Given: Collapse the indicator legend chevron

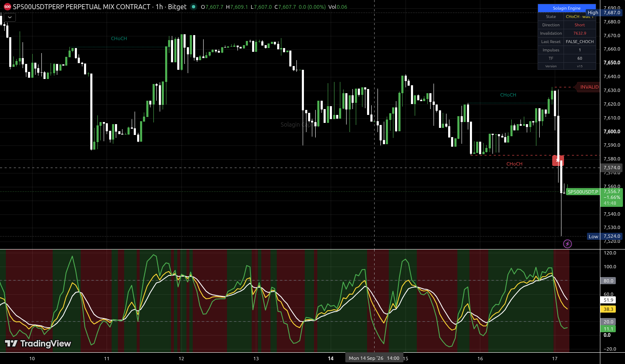Looking at the screenshot, I should (x=10, y=18).
